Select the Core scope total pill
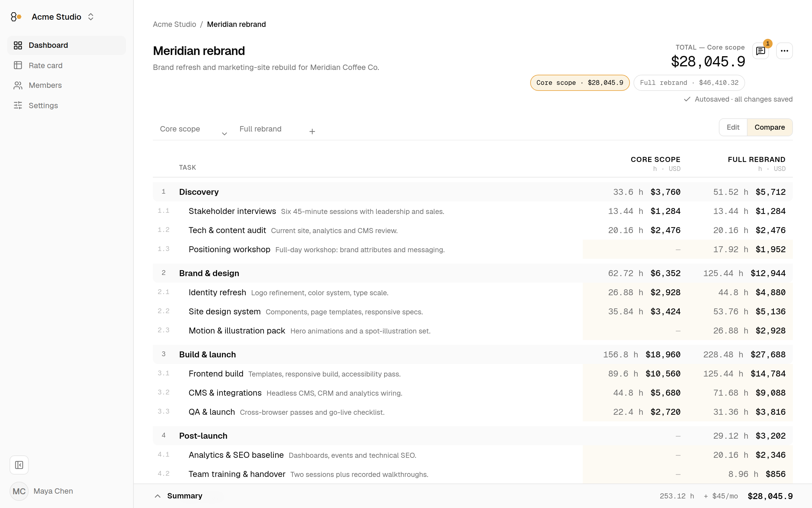This screenshot has width=812, height=508. tap(580, 83)
